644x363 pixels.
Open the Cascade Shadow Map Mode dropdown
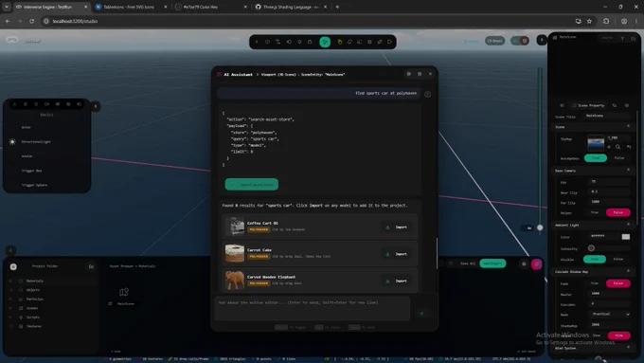610,314
